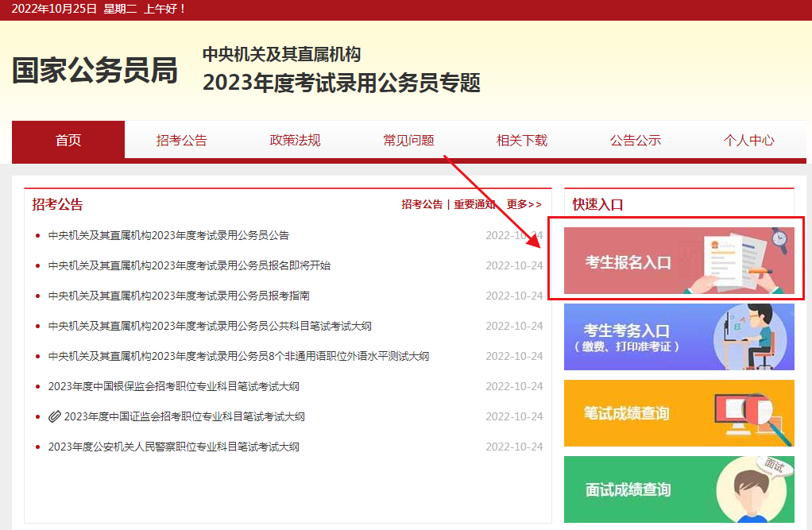
Task: Open the 公告公示 section
Action: pyautogui.click(x=635, y=140)
